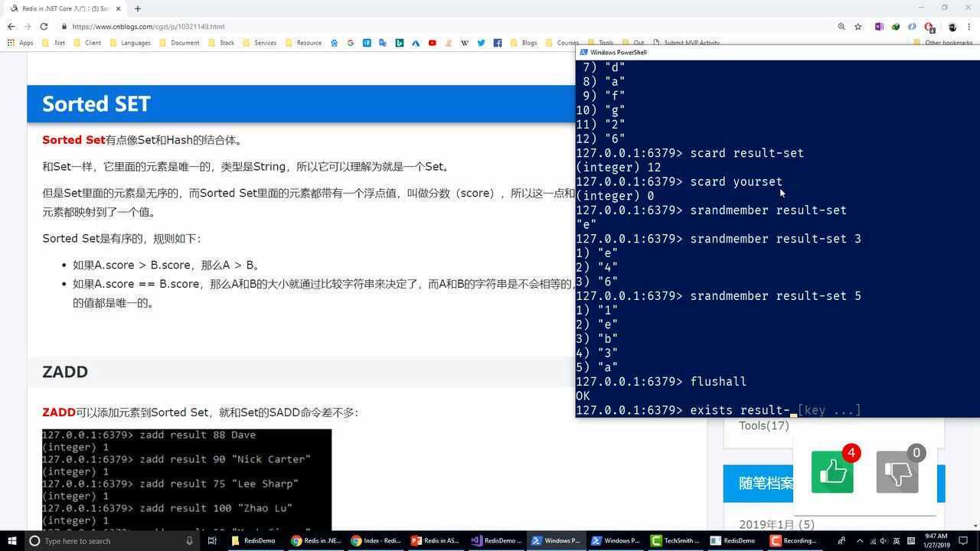Image resolution: width=980 pixels, height=551 pixels.
Task: Bookmark this page with the star icon
Action: click(x=857, y=26)
